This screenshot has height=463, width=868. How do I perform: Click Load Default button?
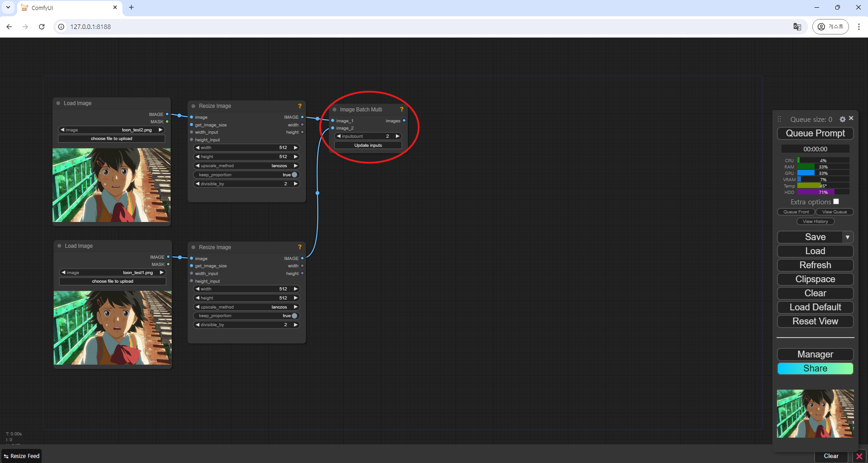coord(815,307)
